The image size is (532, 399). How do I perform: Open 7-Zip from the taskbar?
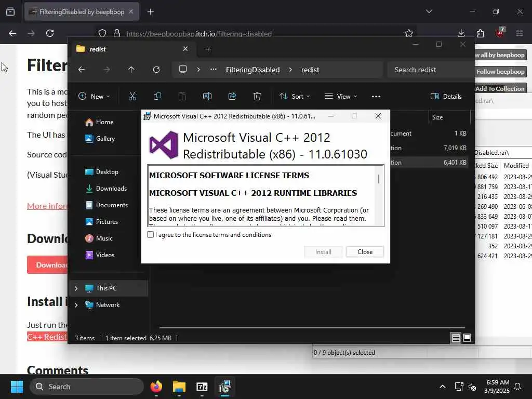point(202,387)
